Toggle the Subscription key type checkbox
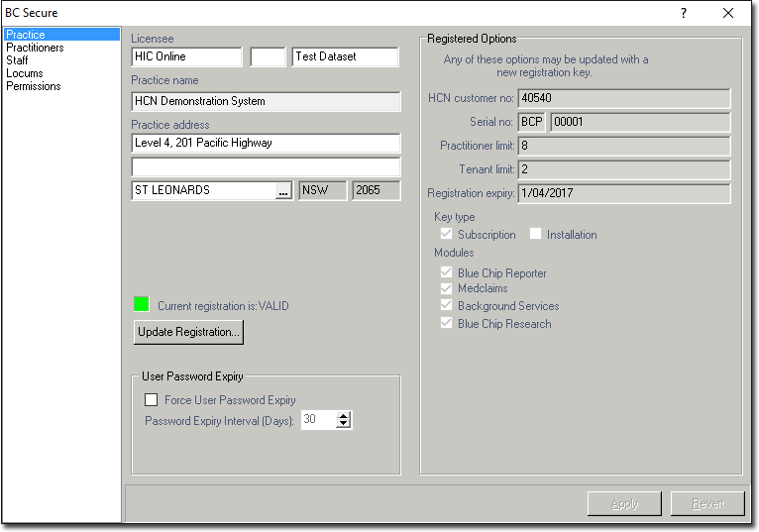The image size is (759, 532). pyautogui.click(x=445, y=235)
